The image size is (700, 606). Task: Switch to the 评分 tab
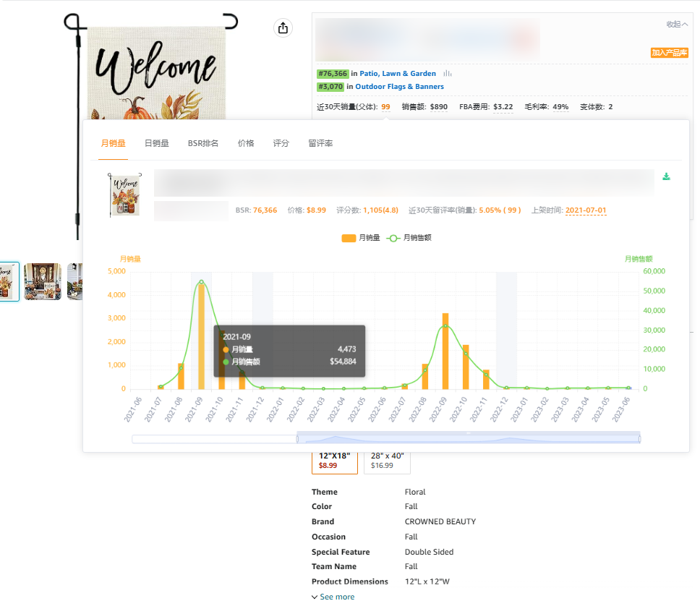[281, 143]
